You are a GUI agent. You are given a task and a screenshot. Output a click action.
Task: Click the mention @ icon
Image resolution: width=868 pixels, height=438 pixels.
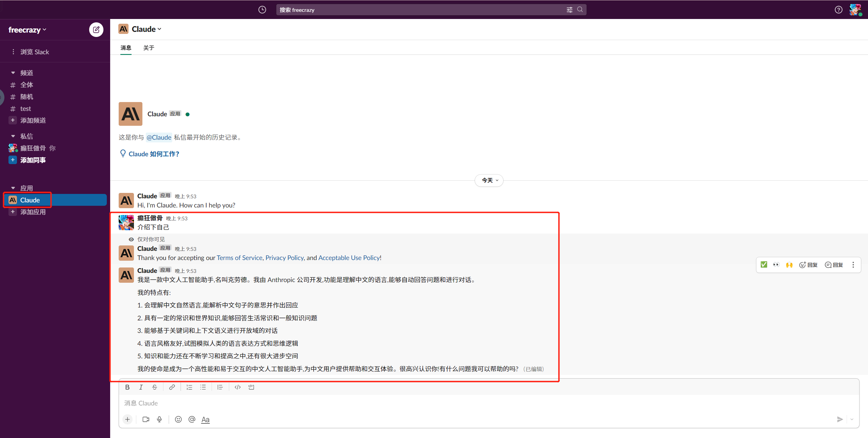(192, 419)
